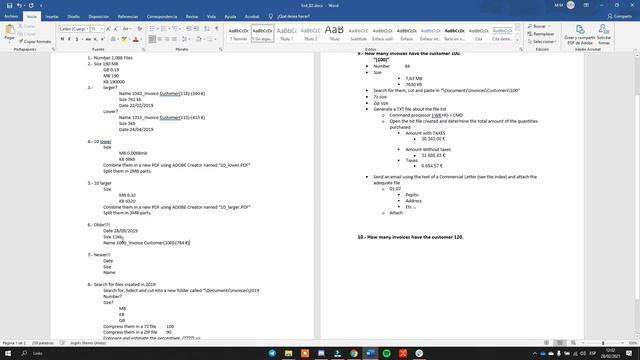
Task: Toggle strikethrough formatting
Action: [x=88, y=39]
